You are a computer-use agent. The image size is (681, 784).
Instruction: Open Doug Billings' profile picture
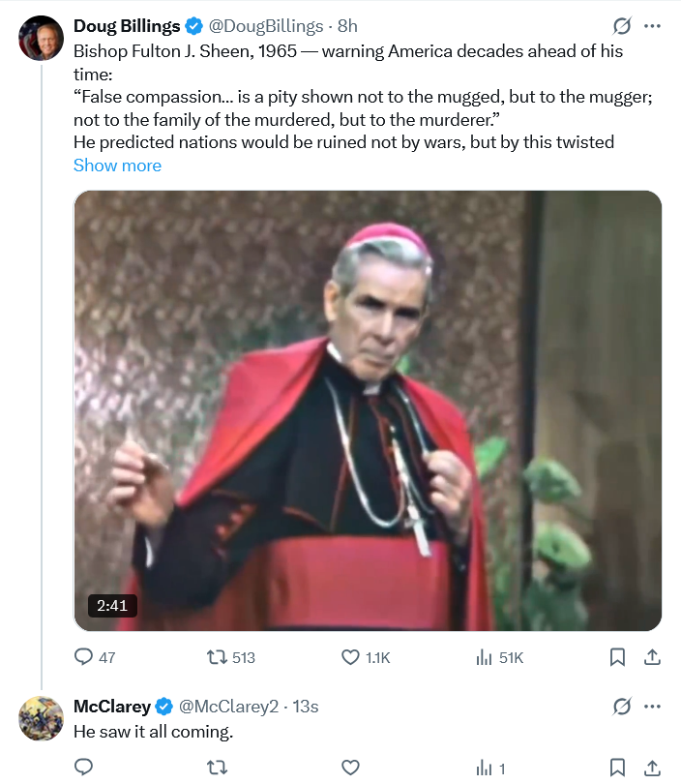pos(40,38)
